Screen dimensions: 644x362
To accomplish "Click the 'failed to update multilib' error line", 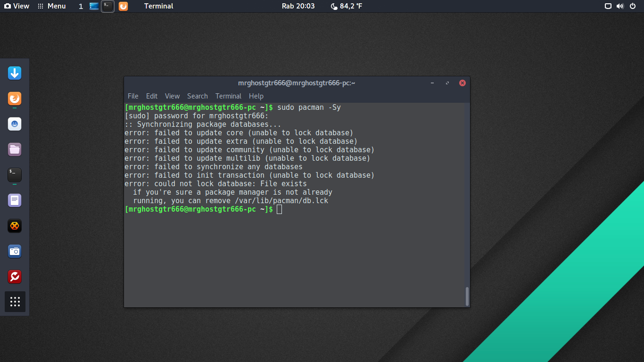I will 248,158.
